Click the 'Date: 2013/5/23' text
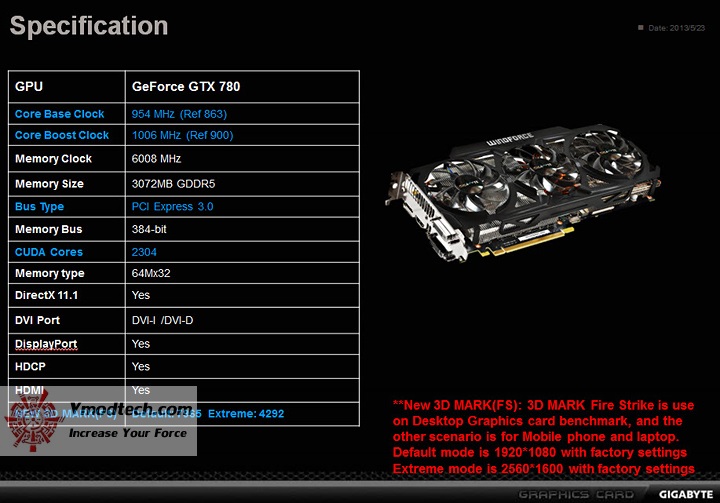Screen dimensions: 720x503 (x=676, y=28)
